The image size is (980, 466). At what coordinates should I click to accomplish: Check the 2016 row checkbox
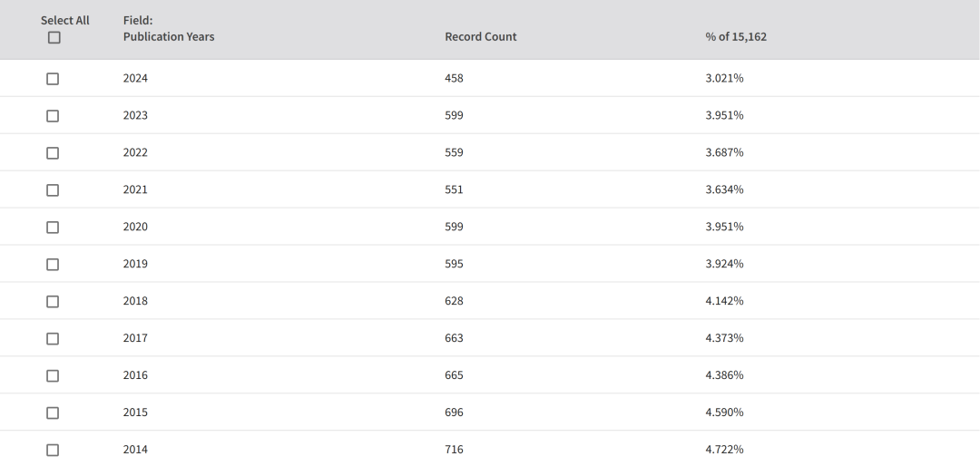click(53, 376)
